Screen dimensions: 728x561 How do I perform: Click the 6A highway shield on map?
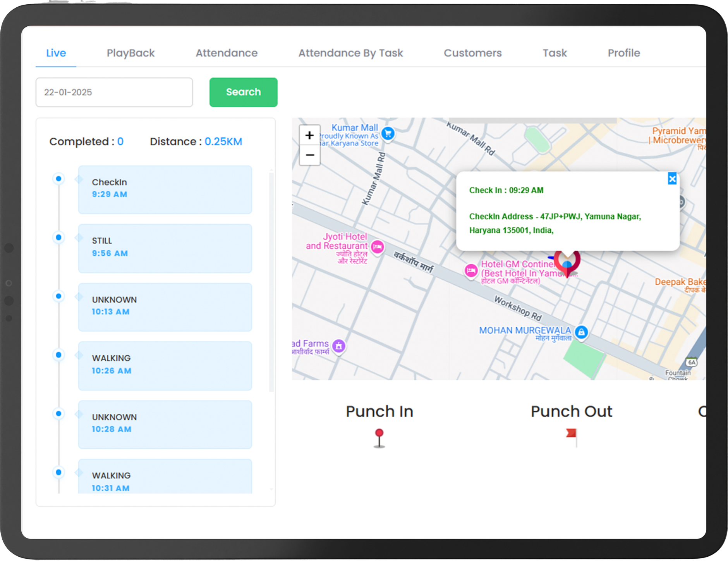pyautogui.click(x=691, y=362)
